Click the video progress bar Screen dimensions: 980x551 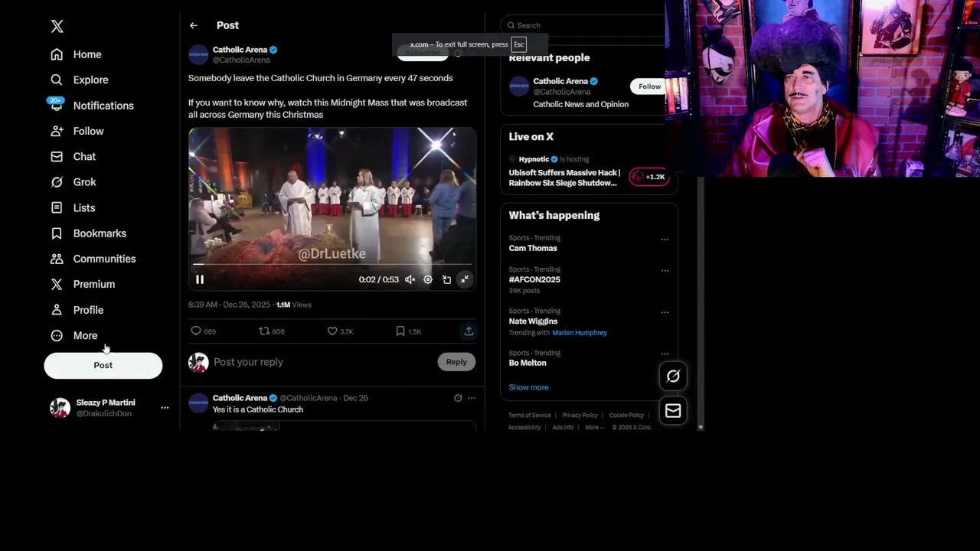332,265
